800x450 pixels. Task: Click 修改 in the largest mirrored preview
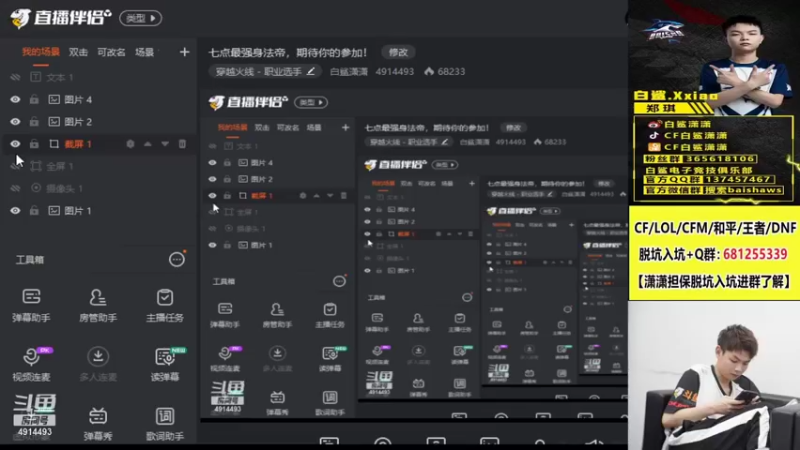click(513, 128)
